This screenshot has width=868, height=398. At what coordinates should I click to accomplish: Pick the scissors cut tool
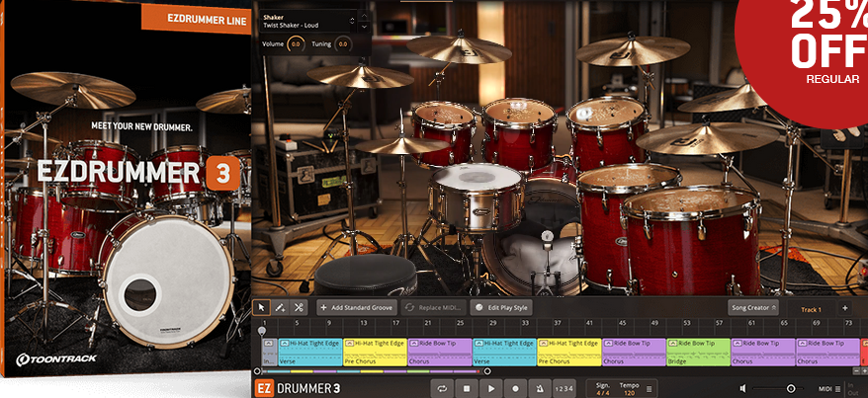pyautogui.click(x=299, y=307)
